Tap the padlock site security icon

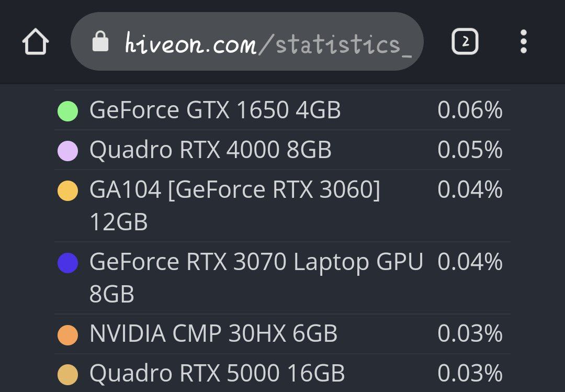(100, 41)
